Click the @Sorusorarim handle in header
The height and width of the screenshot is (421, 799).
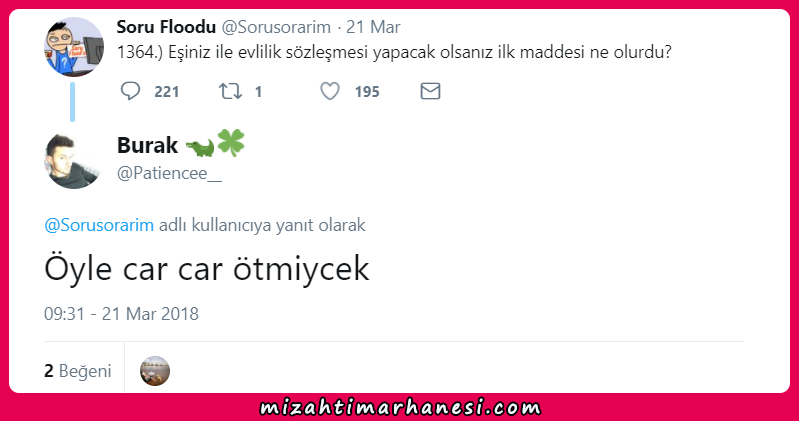(276, 27)
